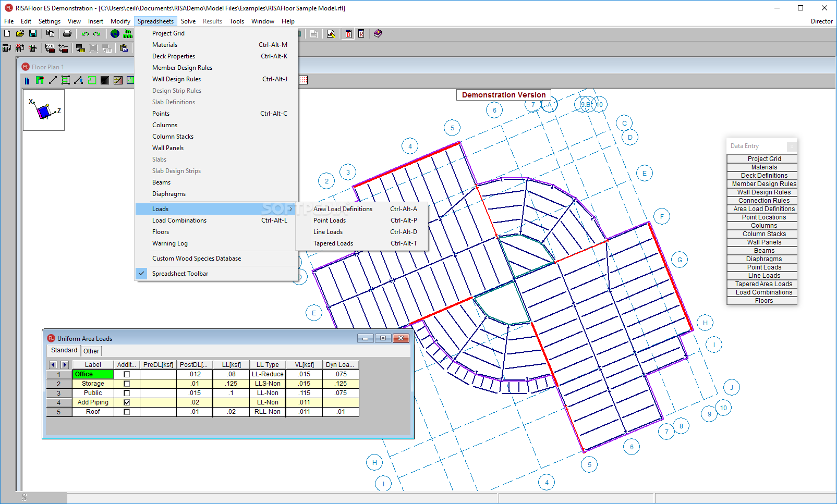Click the blue column drawing tool icon

click(27, 80)
